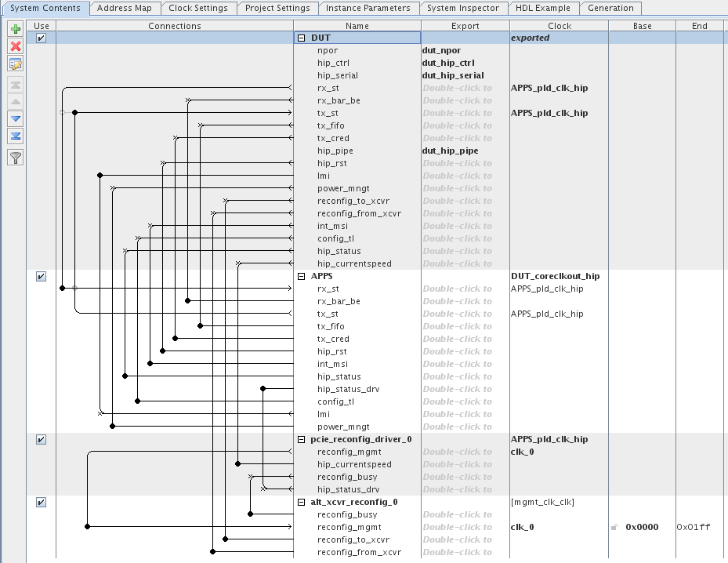This screenshot has height=563, width=728.
Task: Click the blue move down arrow icon
Action: (15, 118)
